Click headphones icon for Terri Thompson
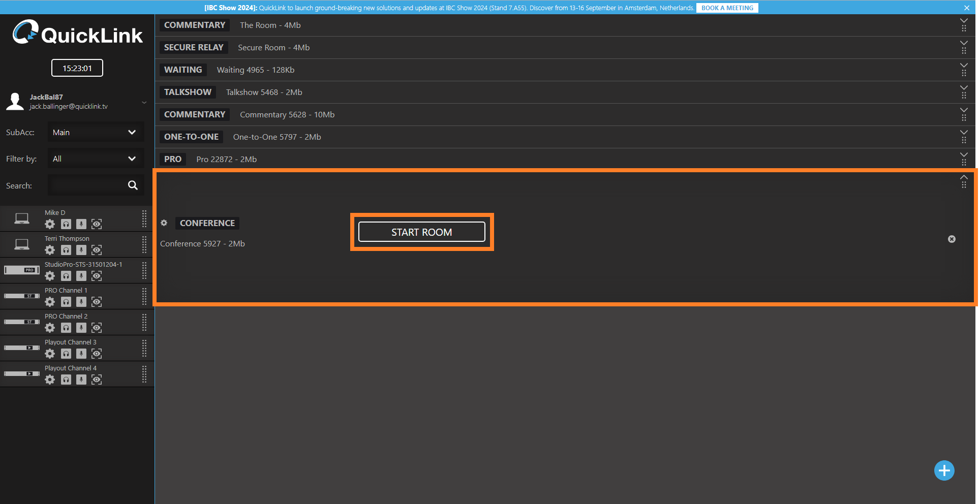The width and height of the screenshot is (980, 504). click(x=66, y=250)
